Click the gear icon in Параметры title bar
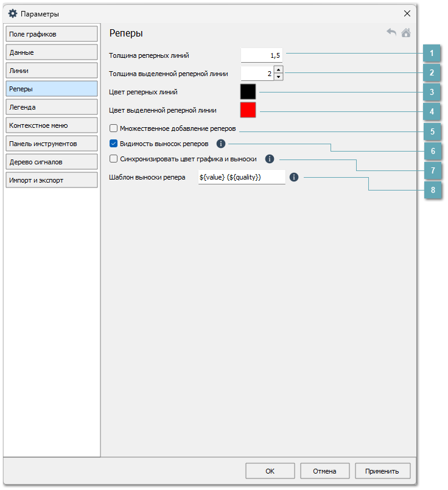 pyautogui.click(x=12, y=13)
